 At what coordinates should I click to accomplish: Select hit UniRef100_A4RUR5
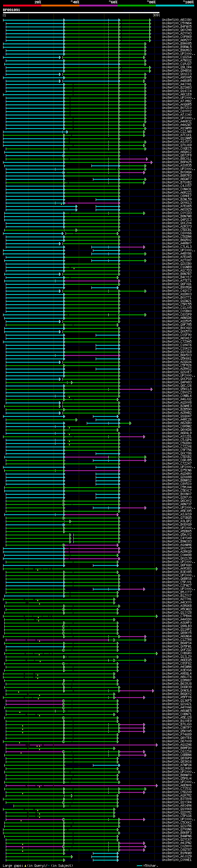click(177, 81)
